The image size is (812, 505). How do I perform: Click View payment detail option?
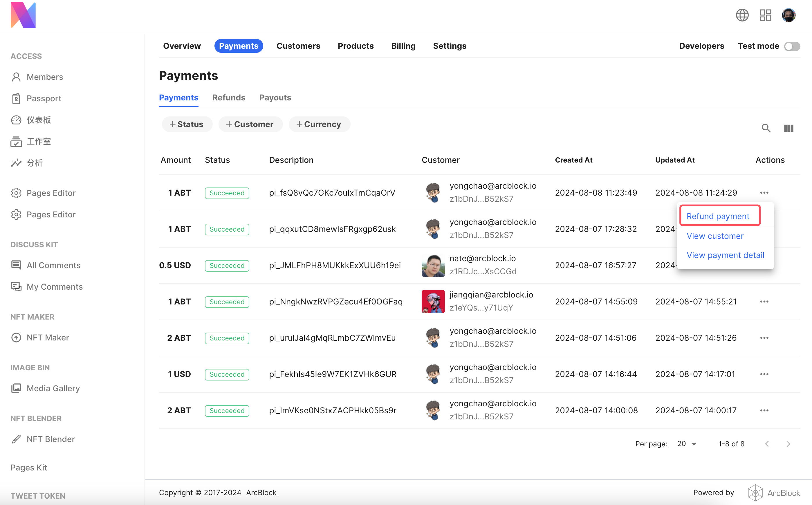click(725, 255)
